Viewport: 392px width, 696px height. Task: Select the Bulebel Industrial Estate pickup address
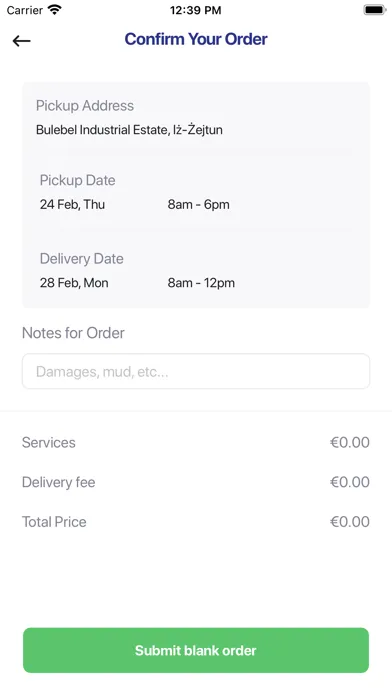point(129,130)
